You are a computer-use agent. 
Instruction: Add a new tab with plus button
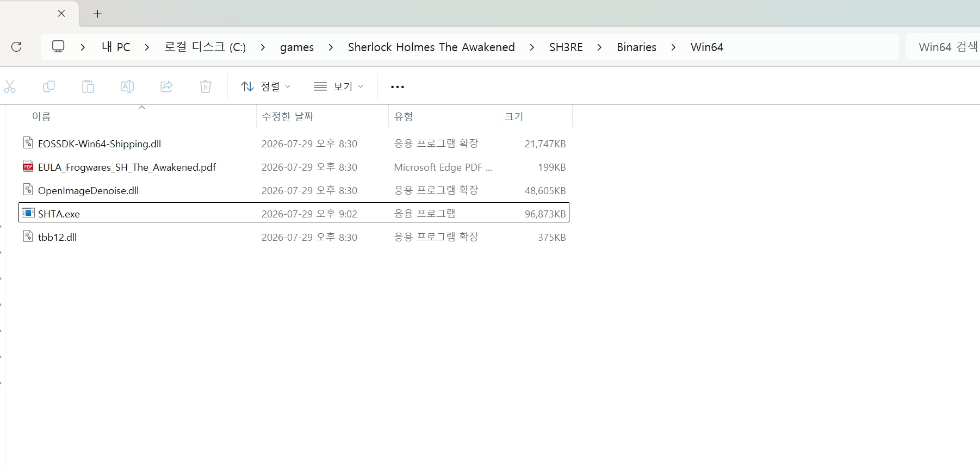click(x=98, y=14)
